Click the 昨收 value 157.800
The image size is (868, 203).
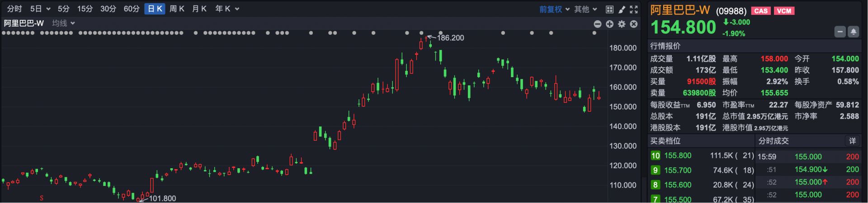point(845,70)
